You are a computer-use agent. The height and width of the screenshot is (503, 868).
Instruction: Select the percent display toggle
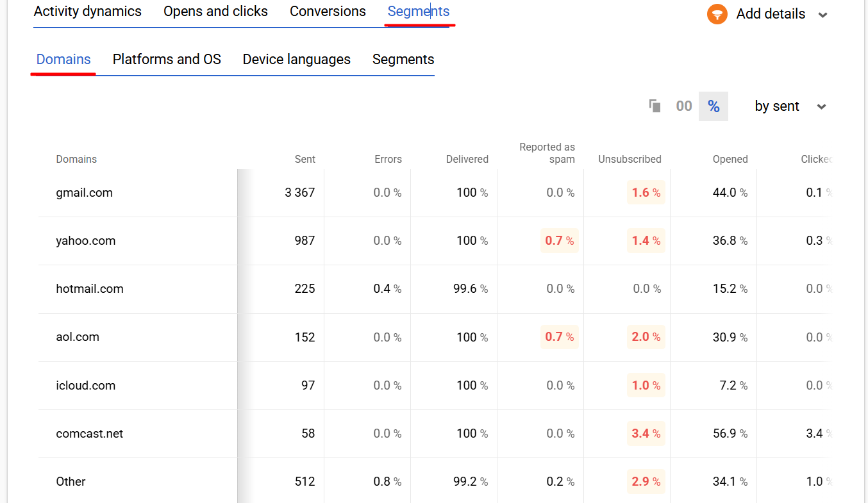[714, 106]
